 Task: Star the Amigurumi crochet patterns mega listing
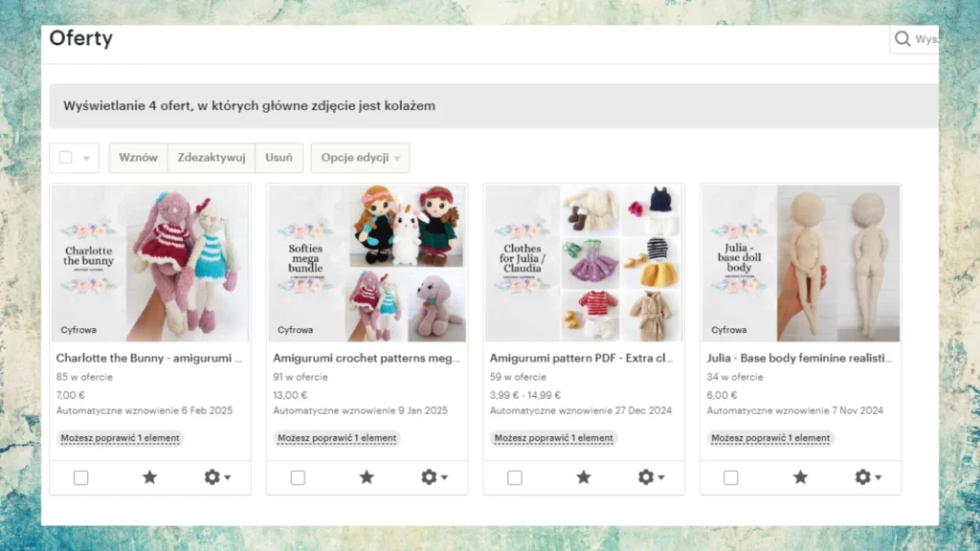point(367,477)
